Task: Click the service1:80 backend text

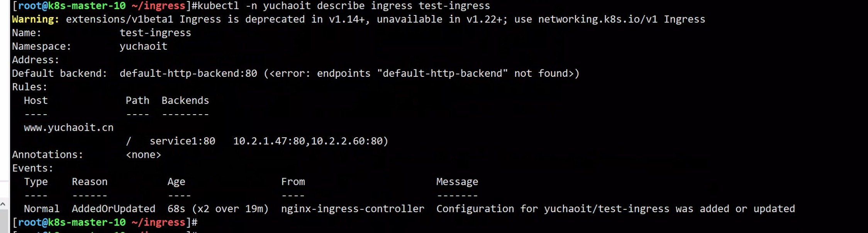Action: point(182,141)
